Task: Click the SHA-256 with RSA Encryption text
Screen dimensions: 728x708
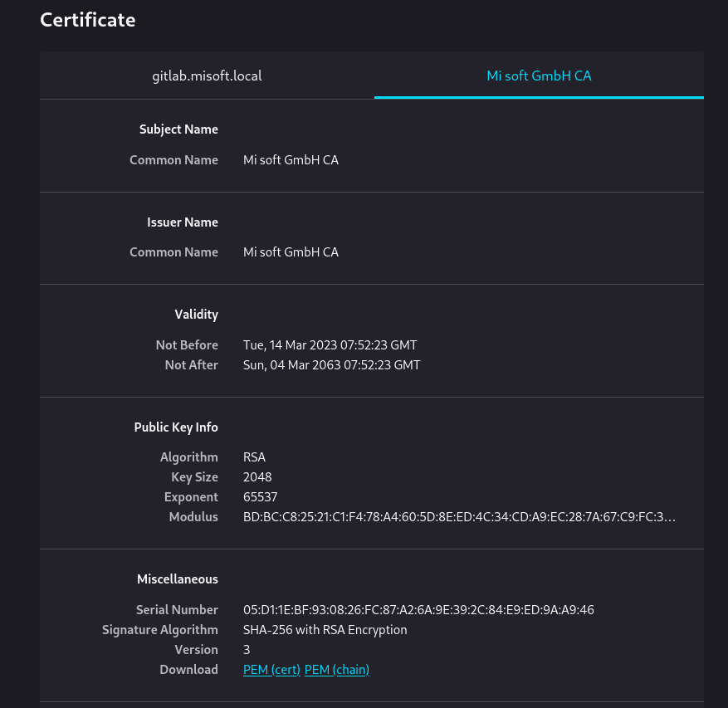Action: coord(325,630)
